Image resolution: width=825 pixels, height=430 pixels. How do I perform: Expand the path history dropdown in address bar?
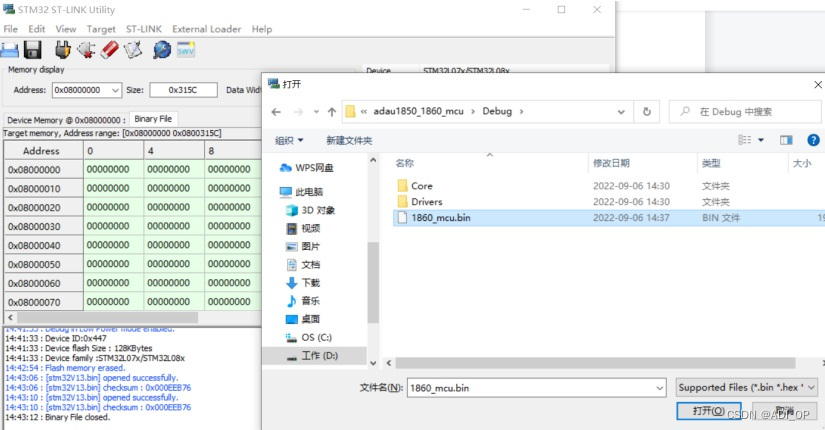click(621, 112)
